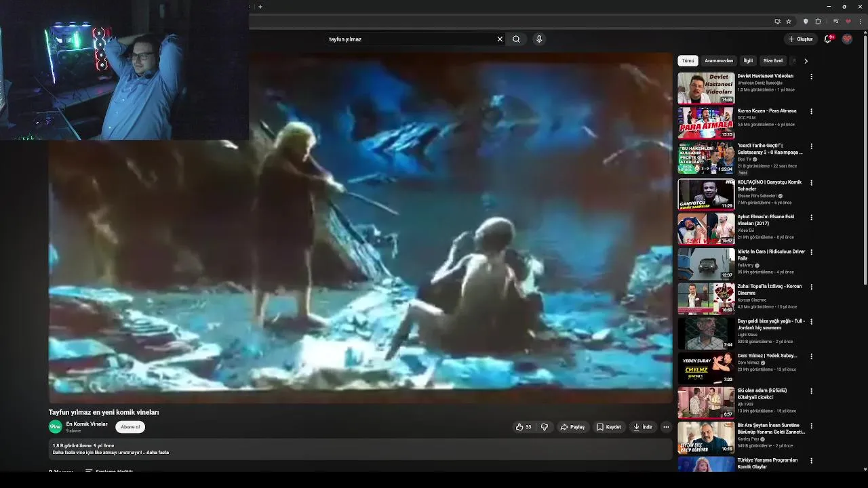Screen dimensions: 868x488
Task: Subscribe with the Abone ol button
Action: click(130, 427)
